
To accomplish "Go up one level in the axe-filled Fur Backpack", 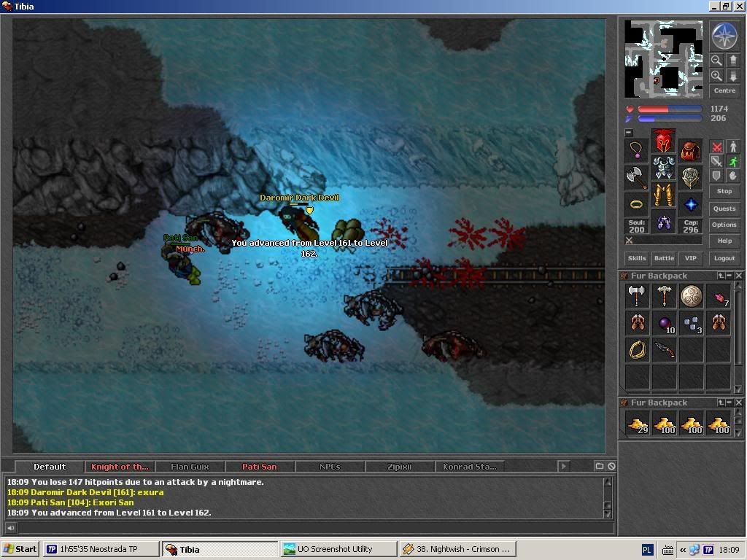I will click(x=721, y=276).
